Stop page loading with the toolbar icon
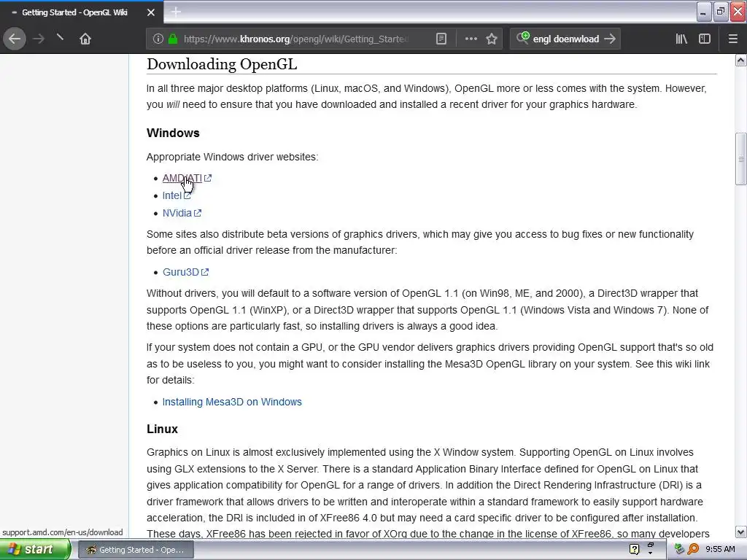The width and height of the screenshot is (747, 560). click(60, 38)
